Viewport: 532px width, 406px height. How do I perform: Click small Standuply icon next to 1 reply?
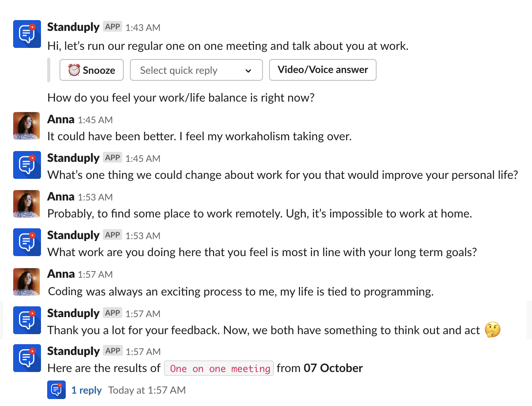[x=56, y=390]
